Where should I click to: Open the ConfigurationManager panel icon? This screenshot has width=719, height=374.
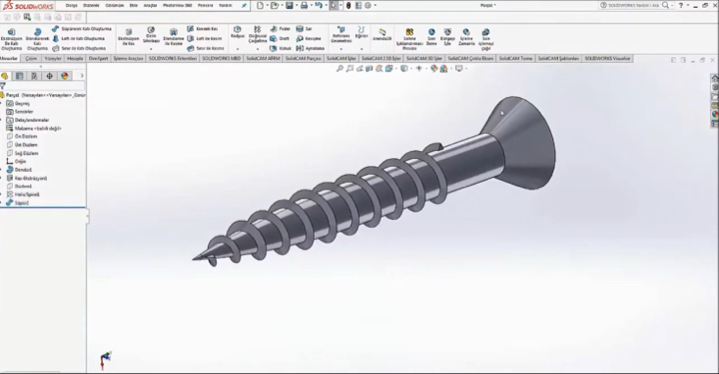tap(34, 76)
